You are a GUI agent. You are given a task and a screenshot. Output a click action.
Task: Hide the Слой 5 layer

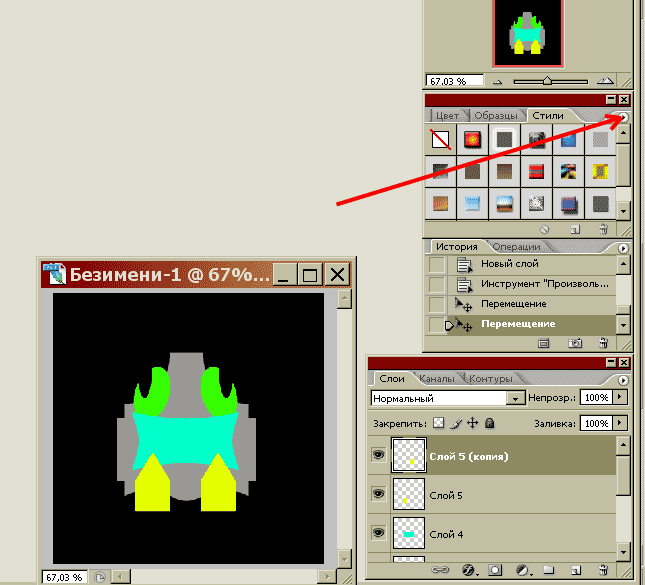click(378, 493)
